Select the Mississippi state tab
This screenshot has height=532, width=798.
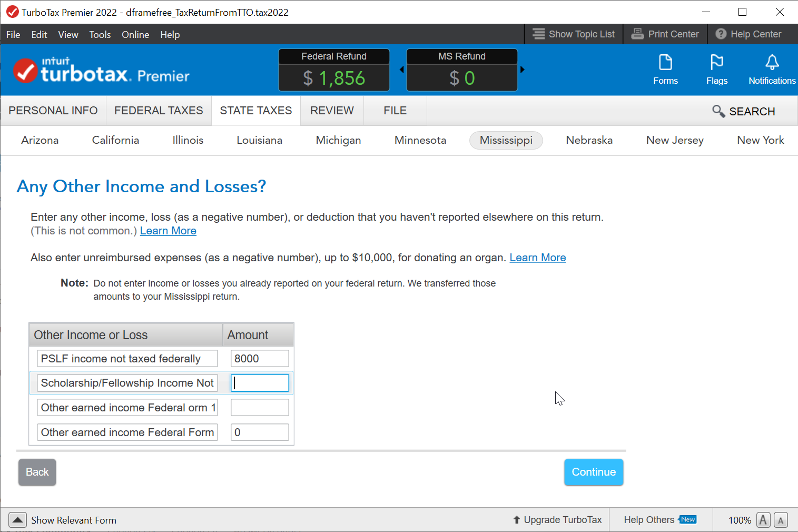pyautogui.click(x=506, y=140)
